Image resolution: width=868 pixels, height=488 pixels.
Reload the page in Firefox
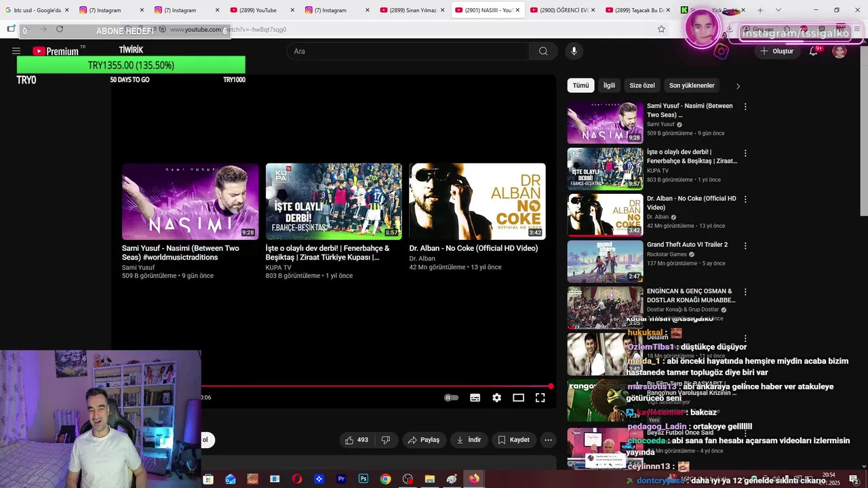coord(60,29)
